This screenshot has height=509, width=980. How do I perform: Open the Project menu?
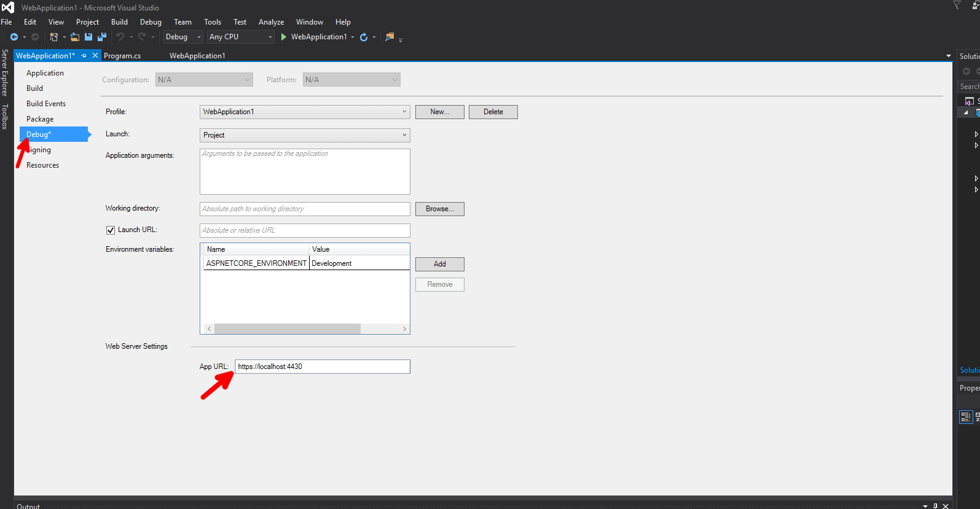click(x=87, y=22)
